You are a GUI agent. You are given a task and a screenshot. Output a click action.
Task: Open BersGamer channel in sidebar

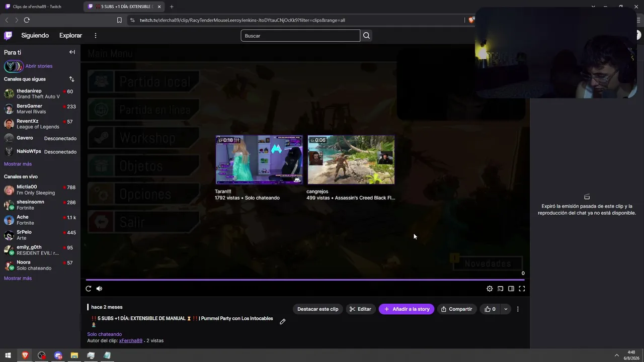point(40,109)
